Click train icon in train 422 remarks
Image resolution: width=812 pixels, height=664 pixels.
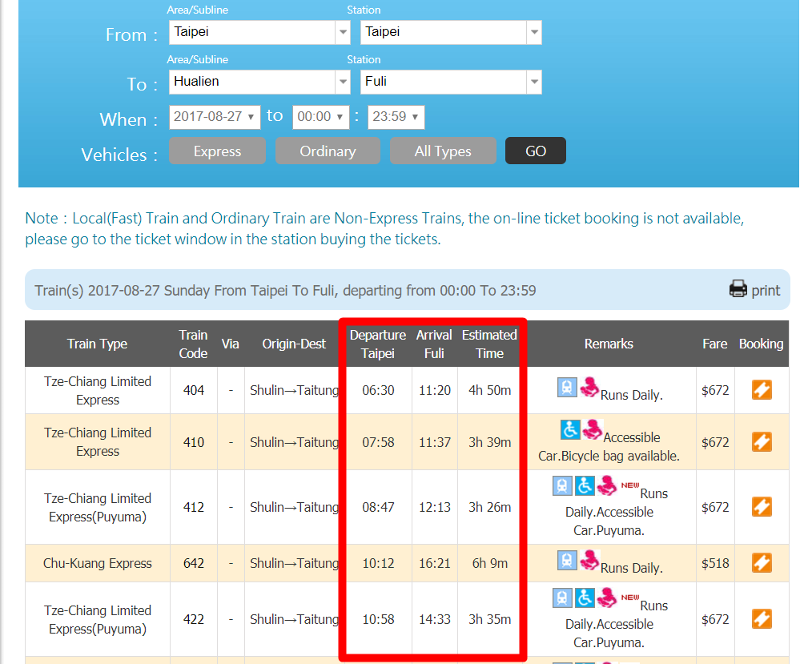click(x=562, y=598)
